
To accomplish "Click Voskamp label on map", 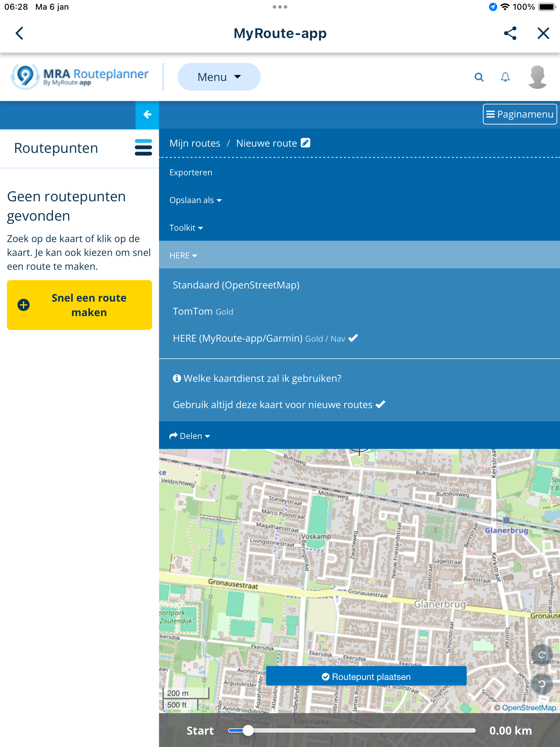I will [x=316, y=536].
